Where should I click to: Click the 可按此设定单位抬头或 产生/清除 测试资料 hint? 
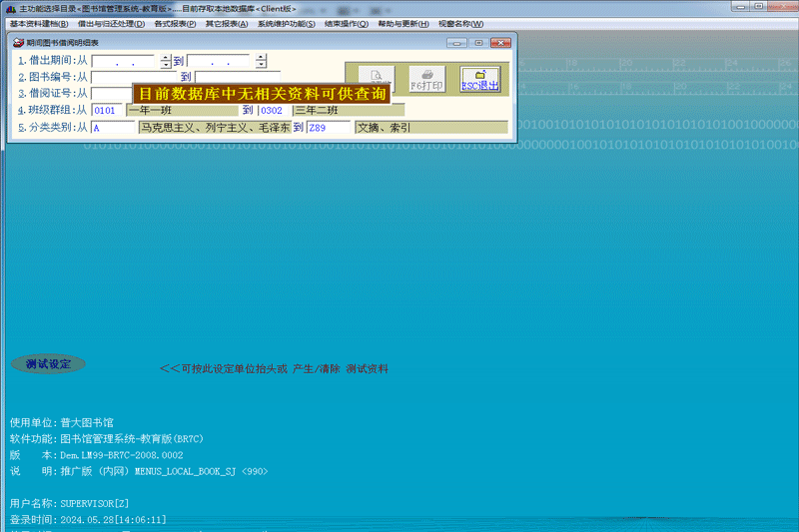274,368
